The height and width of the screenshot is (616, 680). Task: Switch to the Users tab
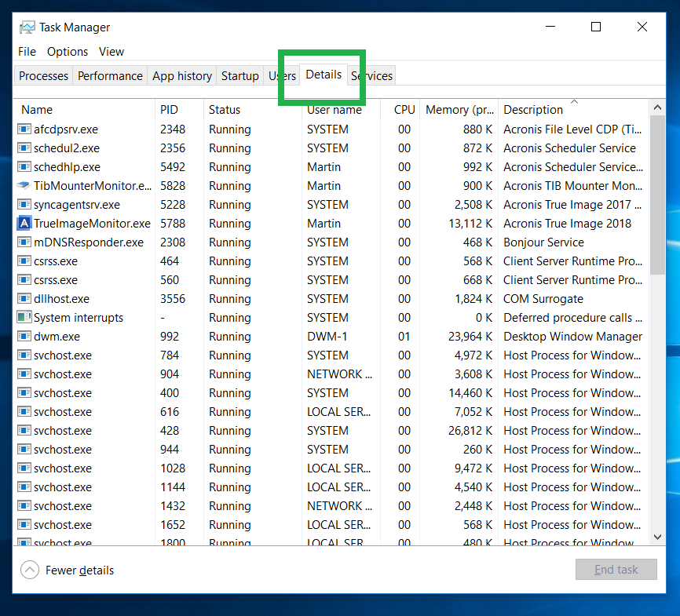(x=282, y=76)
